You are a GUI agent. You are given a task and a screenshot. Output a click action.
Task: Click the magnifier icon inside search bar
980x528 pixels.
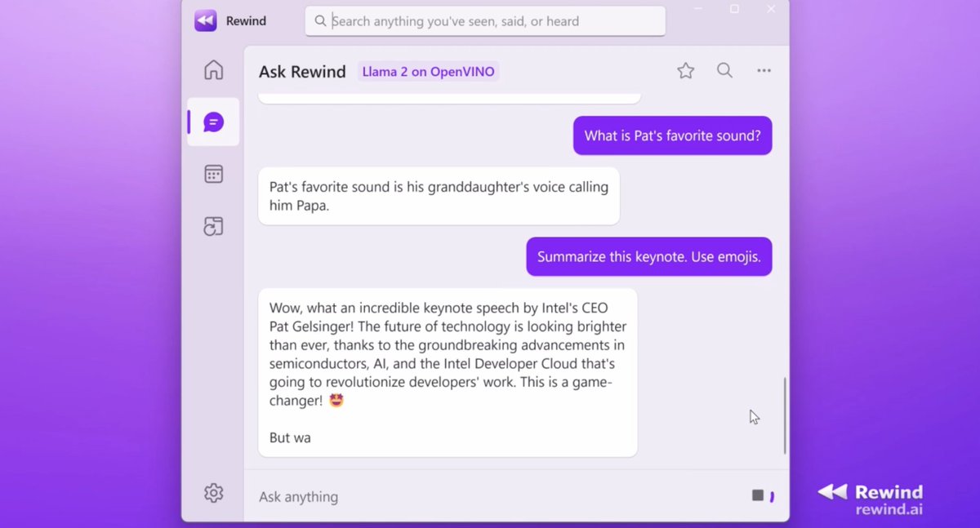(320, 21)
